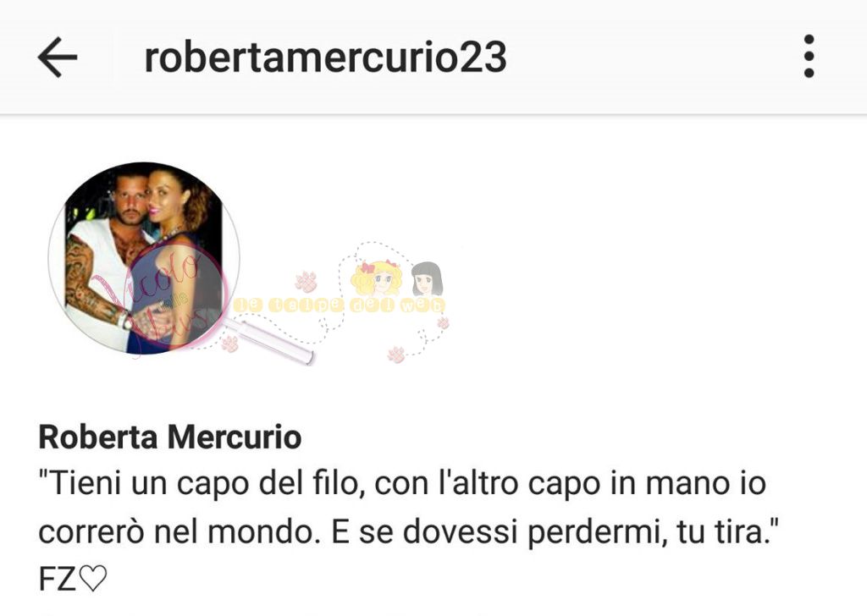Click the paw print beside the magnifier handle
The image size is (867, 616).
coord(229,344)
